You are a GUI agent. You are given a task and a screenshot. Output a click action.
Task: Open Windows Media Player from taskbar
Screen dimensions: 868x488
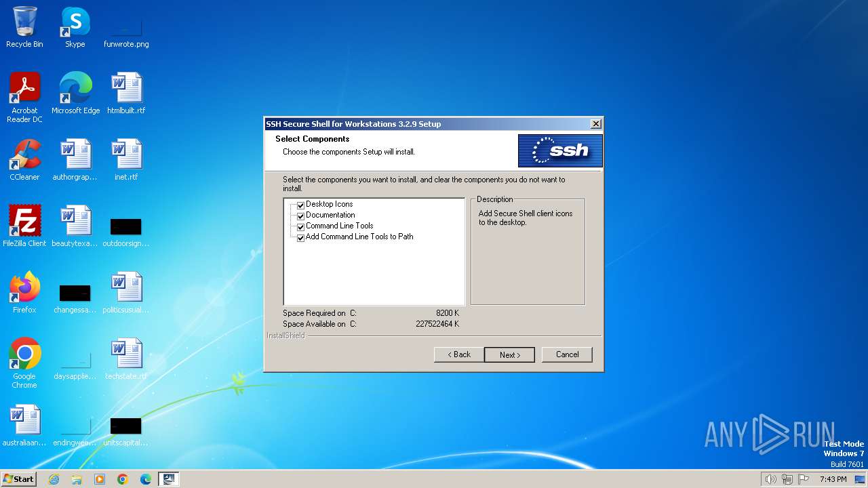pos(100,479)
